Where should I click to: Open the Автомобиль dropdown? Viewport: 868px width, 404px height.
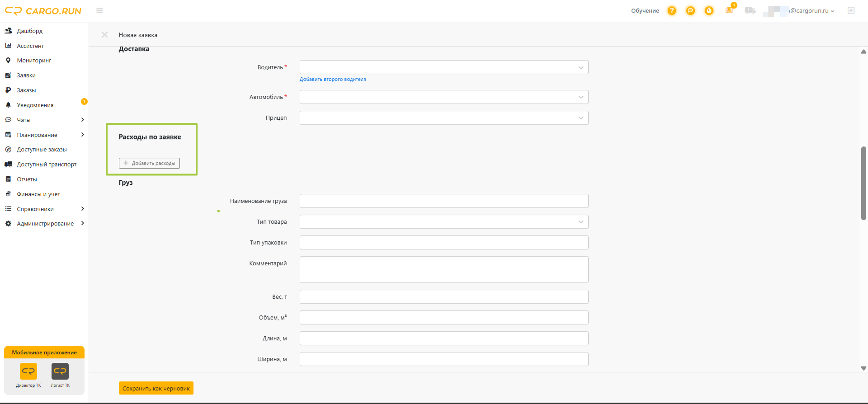[x=444, y=97]
